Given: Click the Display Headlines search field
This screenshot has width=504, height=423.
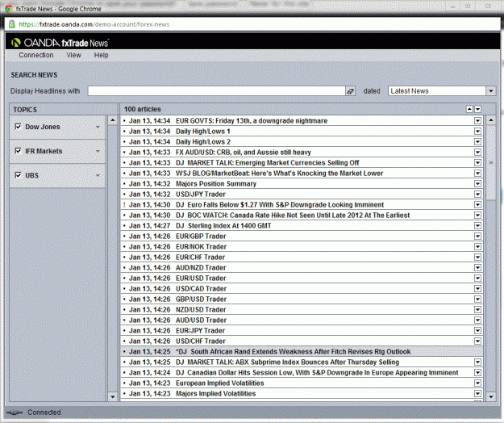Looking at the screenshot, I should tap(217, 91).
